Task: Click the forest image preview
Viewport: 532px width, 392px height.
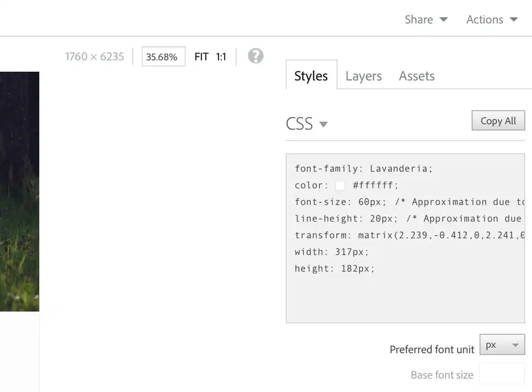Action: 19,191
